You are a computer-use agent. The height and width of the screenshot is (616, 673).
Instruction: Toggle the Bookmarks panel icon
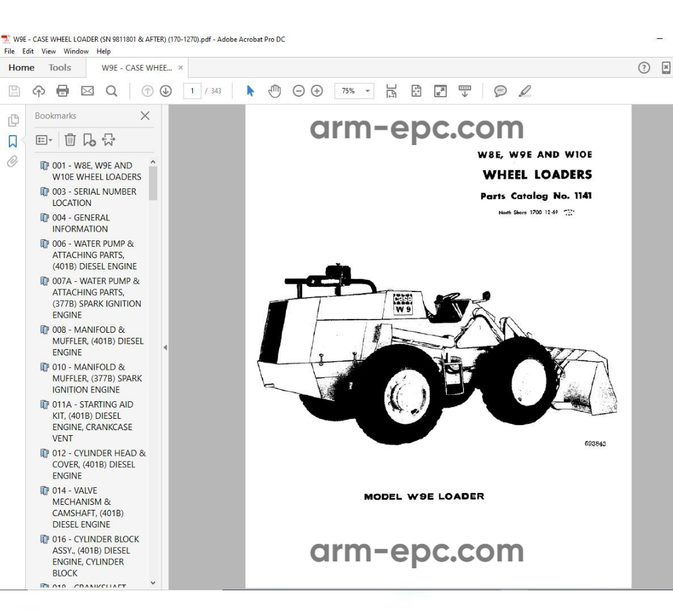[x=13, y=141]
